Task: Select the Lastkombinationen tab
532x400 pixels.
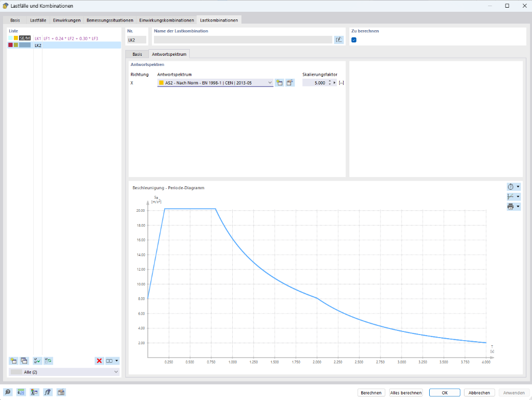Action: 219,20
